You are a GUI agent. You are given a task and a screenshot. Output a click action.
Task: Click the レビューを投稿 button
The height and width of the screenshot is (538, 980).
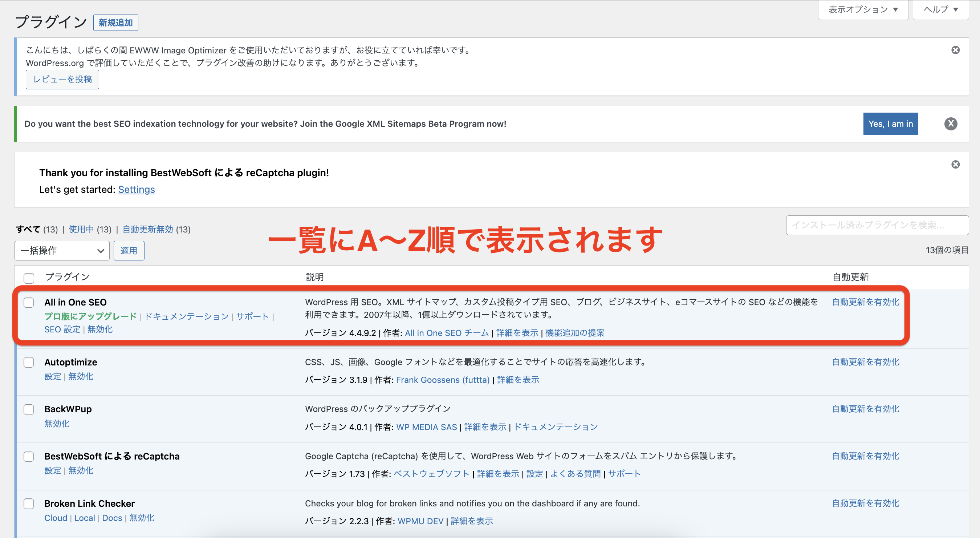tap(62, 80)
